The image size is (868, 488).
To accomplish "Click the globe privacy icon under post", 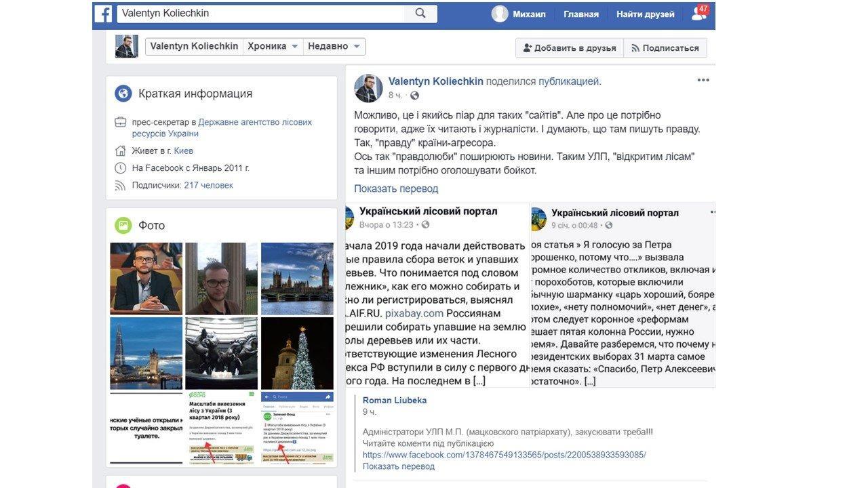I will point(415,96).
